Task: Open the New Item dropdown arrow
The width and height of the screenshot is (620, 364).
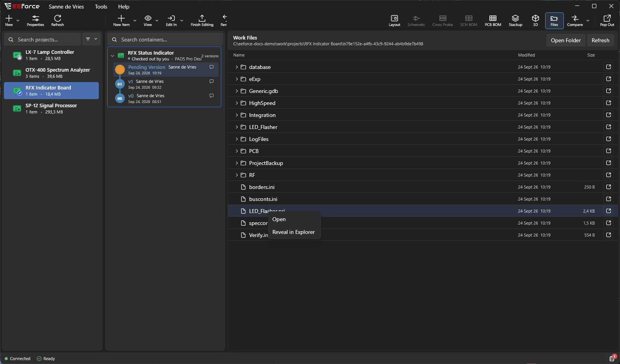Action: 135,21
